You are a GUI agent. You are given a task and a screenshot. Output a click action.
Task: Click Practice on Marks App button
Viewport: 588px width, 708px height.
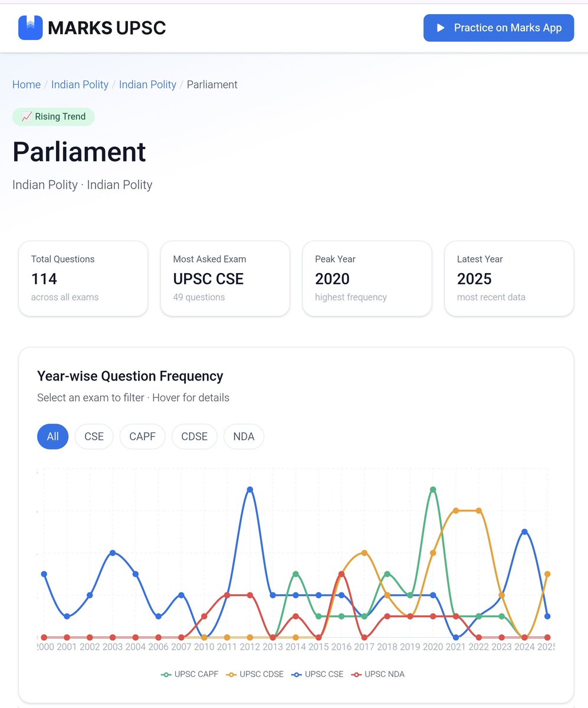498,28
